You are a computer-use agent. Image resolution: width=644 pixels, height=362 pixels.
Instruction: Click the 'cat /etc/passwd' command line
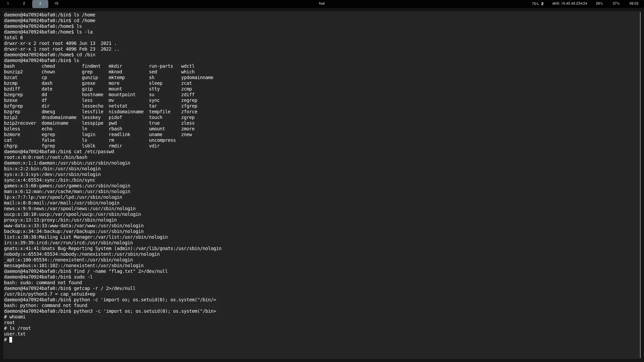pos(59,152)
